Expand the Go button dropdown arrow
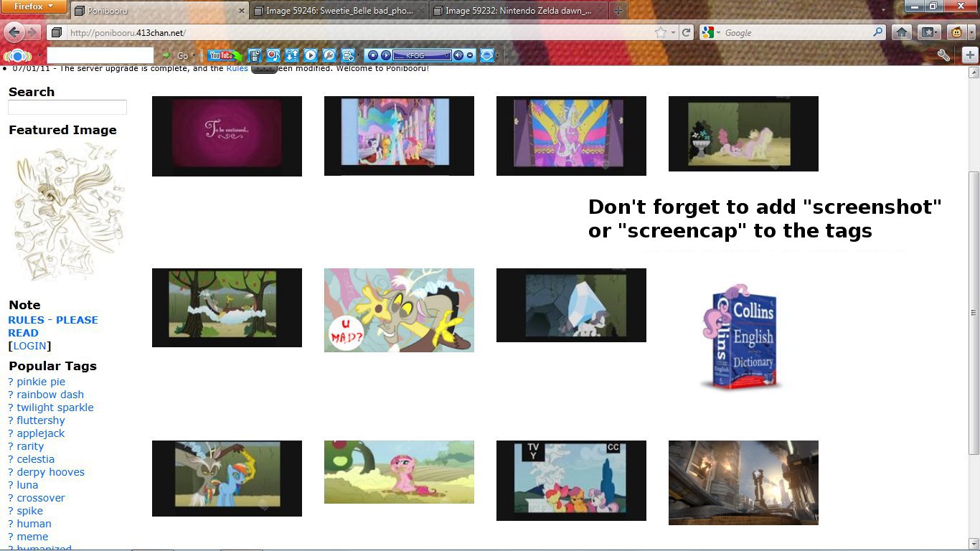Viewport: 980px width, 551px height. click(194, 55)
